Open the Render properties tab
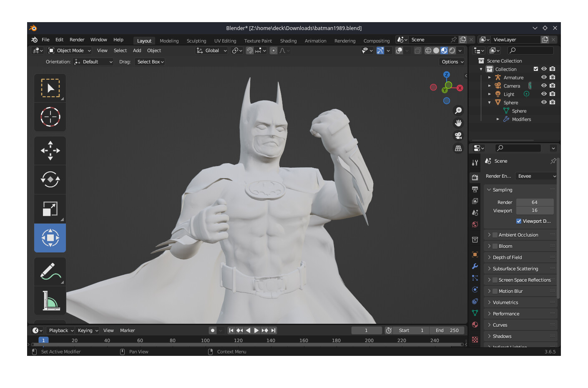 [475, 177]
